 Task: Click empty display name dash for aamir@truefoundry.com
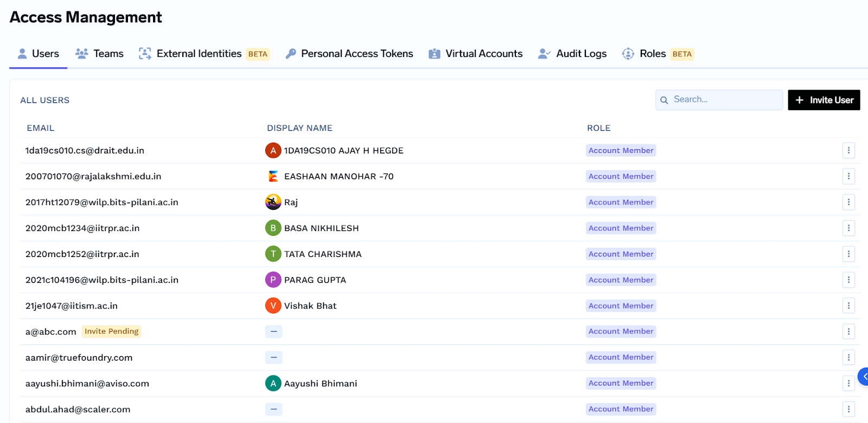(273, 357)
